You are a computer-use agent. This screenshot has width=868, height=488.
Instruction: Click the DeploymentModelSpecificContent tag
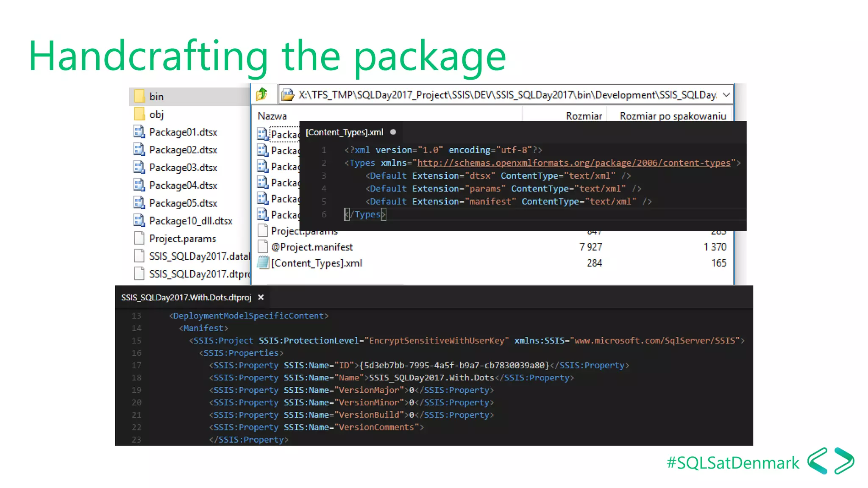click(249, 316)
